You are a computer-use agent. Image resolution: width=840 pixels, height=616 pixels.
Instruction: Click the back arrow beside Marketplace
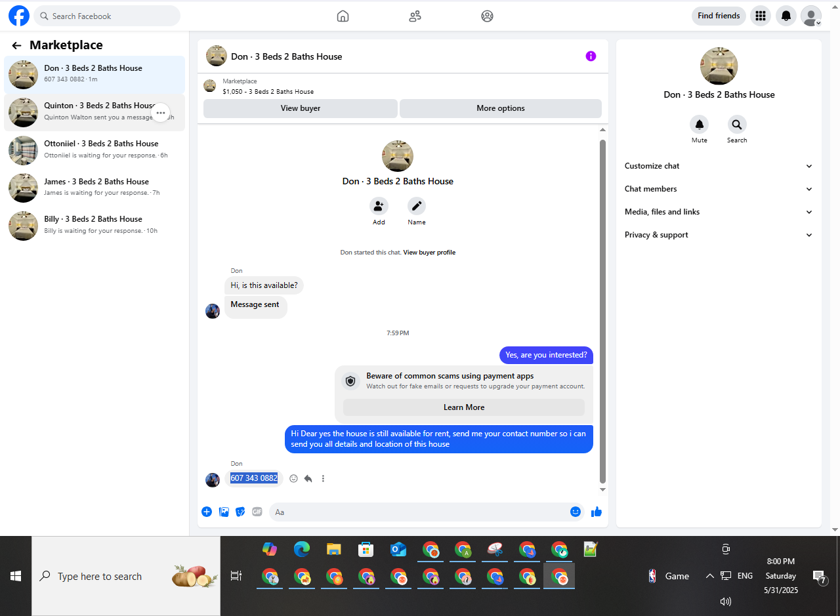click(17, 45)
